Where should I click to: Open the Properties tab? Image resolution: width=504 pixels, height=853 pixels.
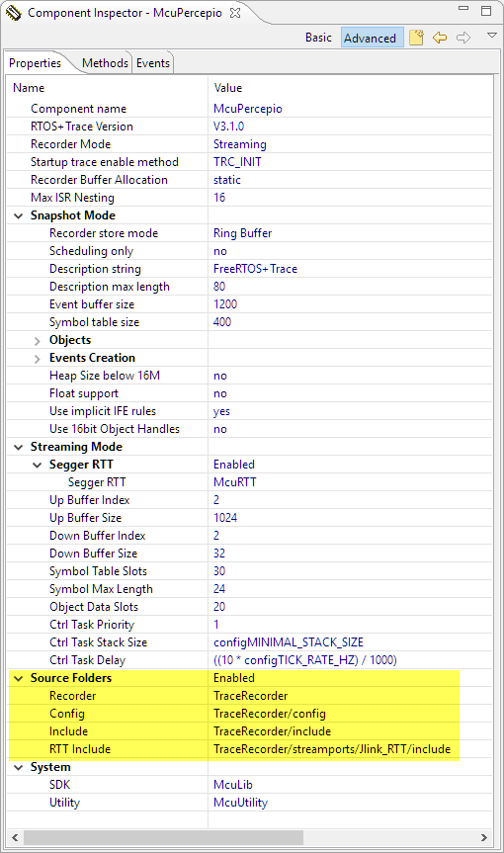[36, 63]
